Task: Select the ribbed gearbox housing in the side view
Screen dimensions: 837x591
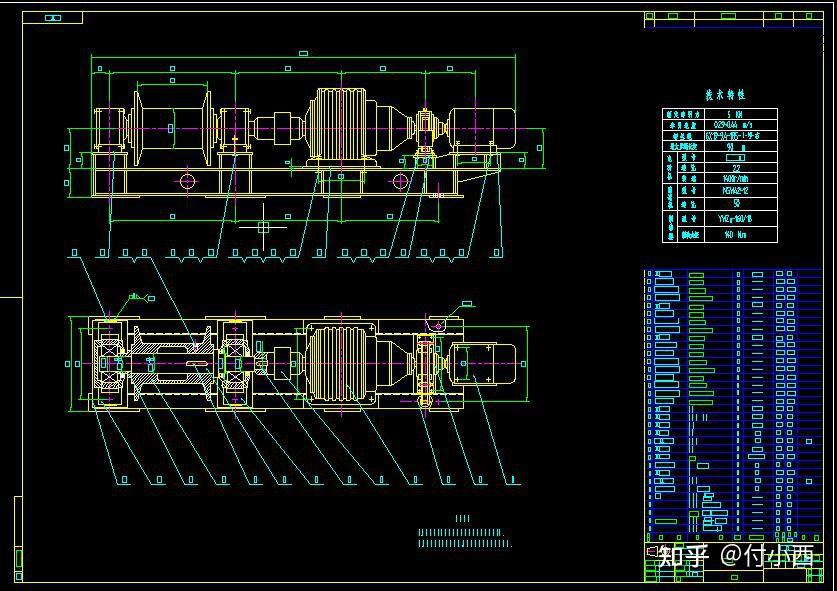Action: point(340,124)
